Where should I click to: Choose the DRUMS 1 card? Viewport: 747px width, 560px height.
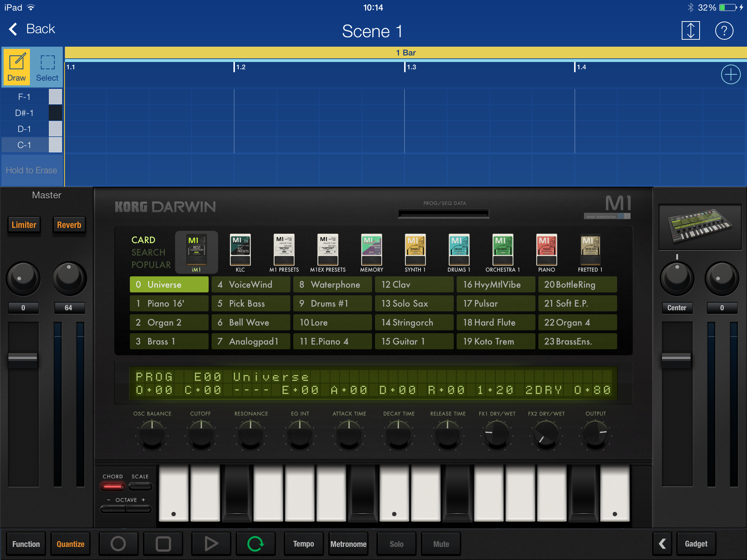click(x=459, y=253)
